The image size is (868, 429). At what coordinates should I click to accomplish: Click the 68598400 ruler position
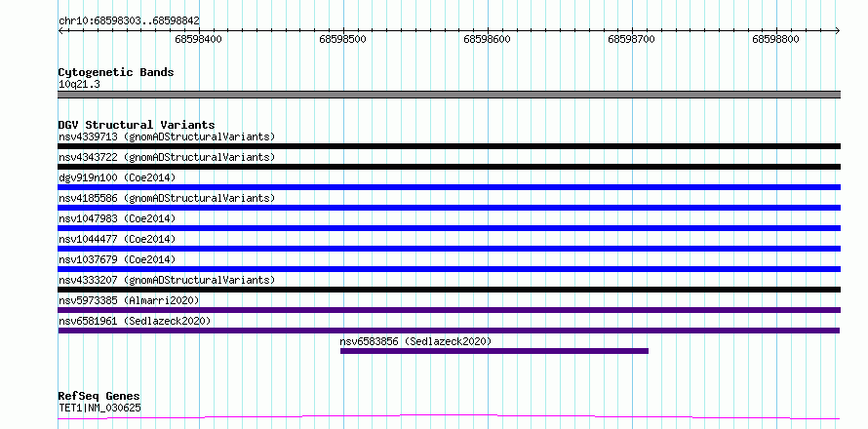[x=198, y=39]
